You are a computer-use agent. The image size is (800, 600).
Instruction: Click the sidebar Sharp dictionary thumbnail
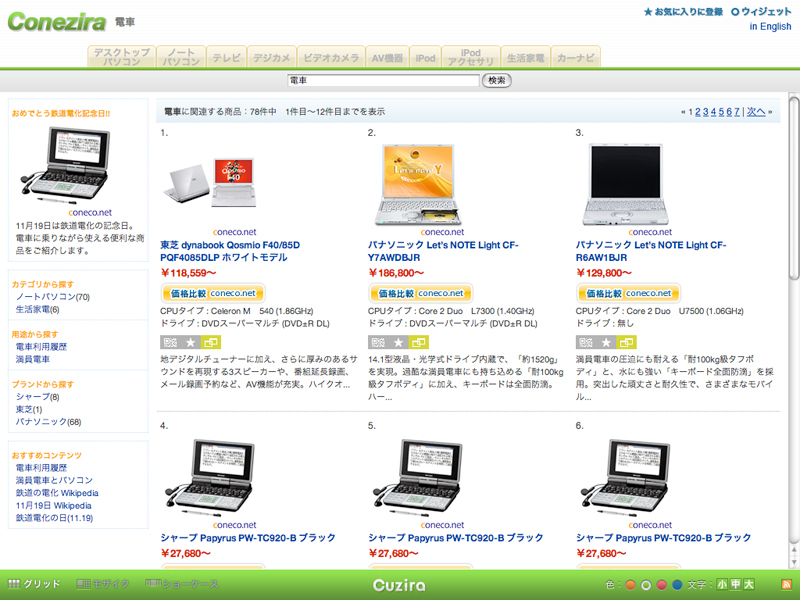[x=68, y=165]
